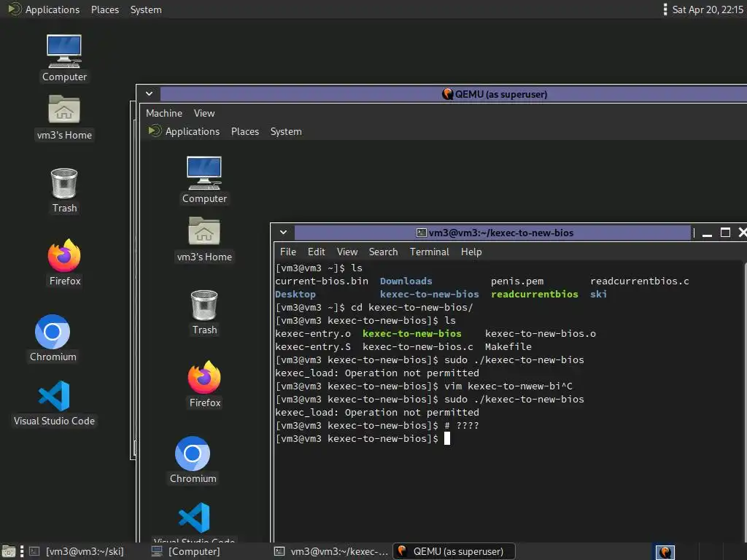
Task: Minimize the guest terminal window
Action: click(x=707, y=233)
